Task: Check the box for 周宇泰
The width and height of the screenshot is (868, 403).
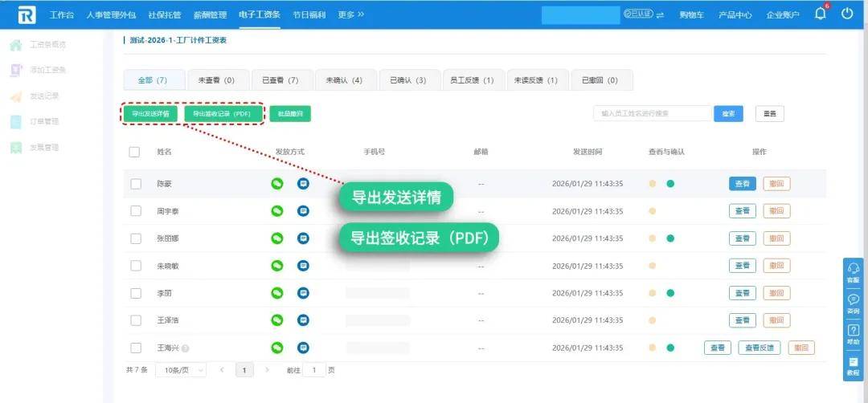Action: [x=136, y=211]
